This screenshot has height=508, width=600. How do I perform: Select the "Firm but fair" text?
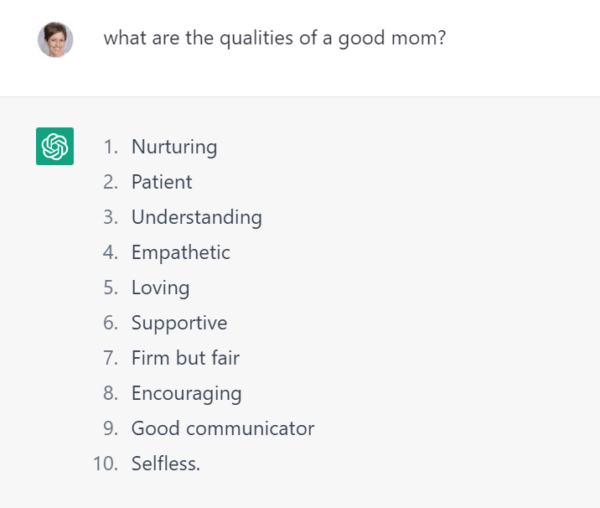185,358
